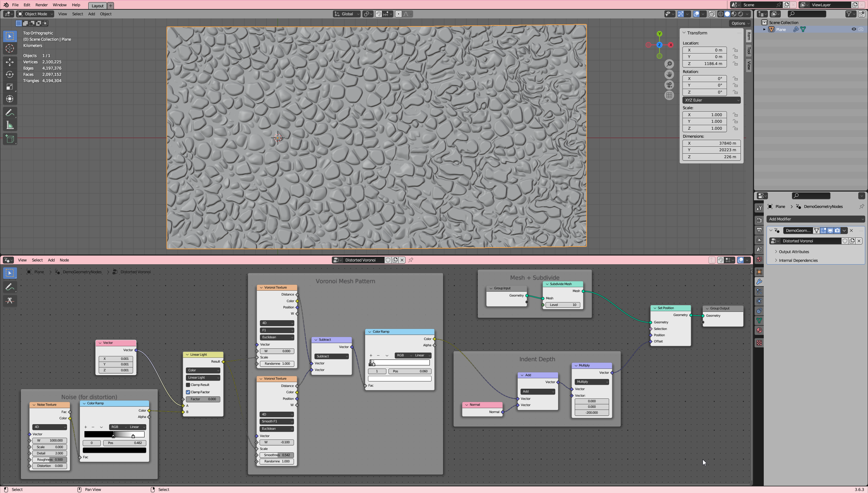Open the Render menu
868x493 pixels.
41,5
